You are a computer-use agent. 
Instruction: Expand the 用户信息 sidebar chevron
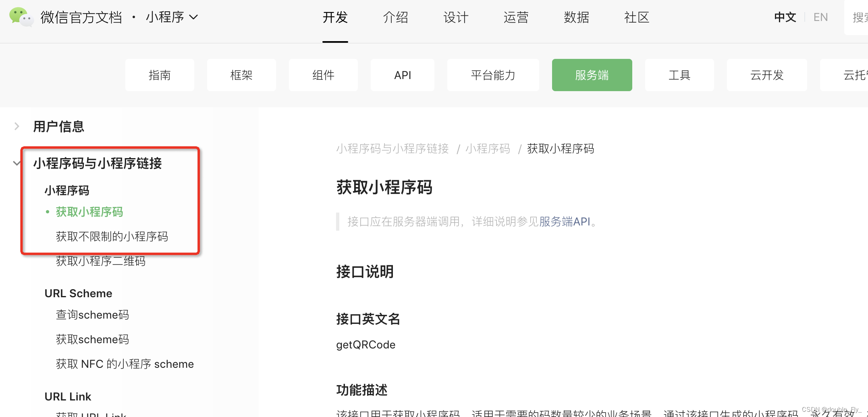(x=17, y=127)
